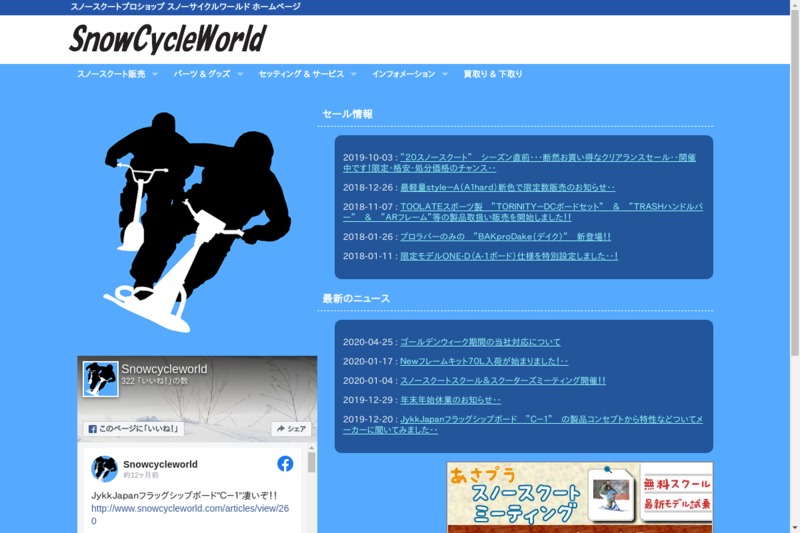Open the セッティング & サービス menu
The height and width of the screenshot is (533, 800).
tap(301, 74)
